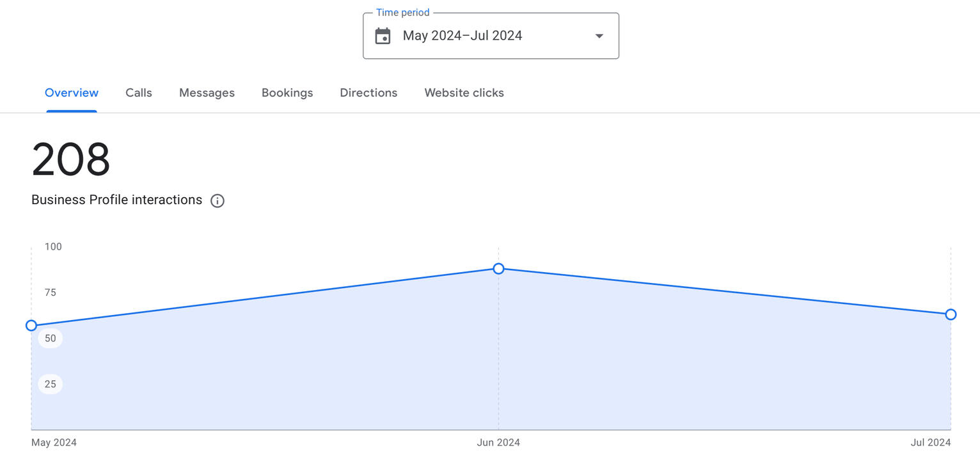Click the Overview tab

click(x=71, y=92)
